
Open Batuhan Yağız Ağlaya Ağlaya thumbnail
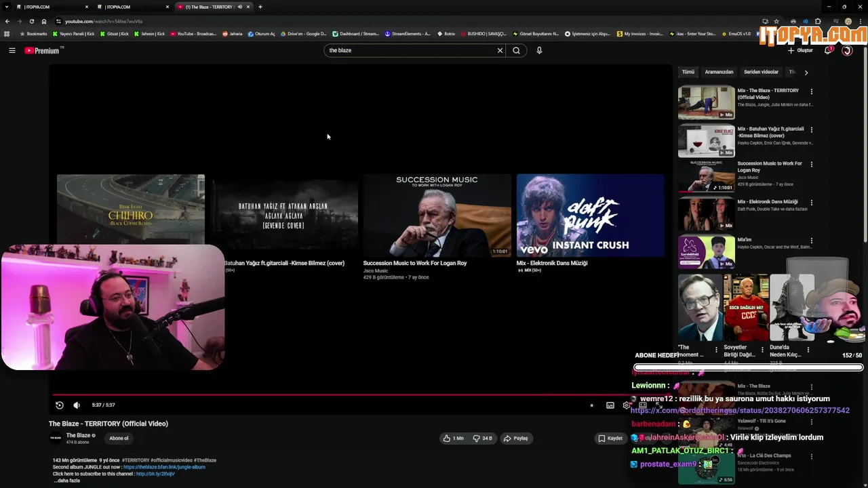pos(283,216)
